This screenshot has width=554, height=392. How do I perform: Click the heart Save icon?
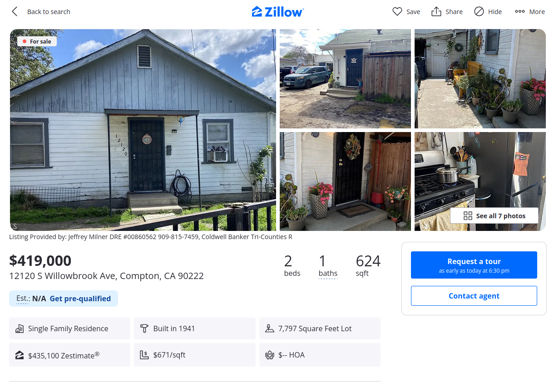click(x=397, y=12)
